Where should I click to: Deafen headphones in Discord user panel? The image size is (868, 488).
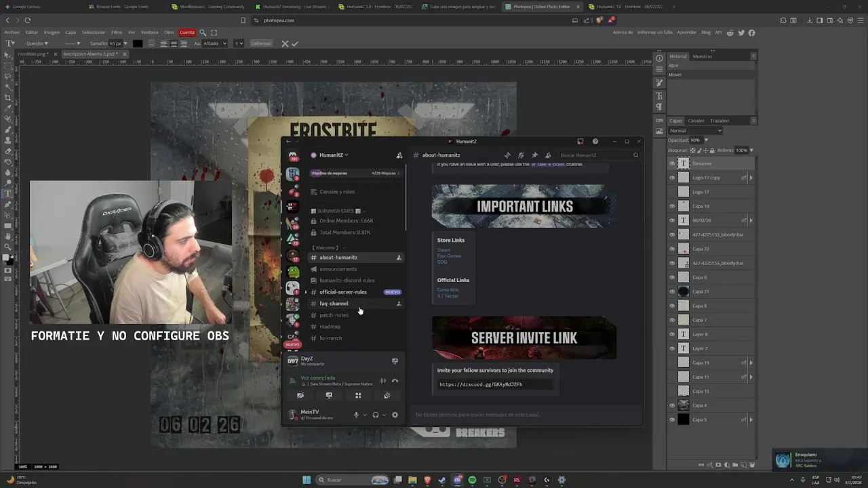[376, 415]
